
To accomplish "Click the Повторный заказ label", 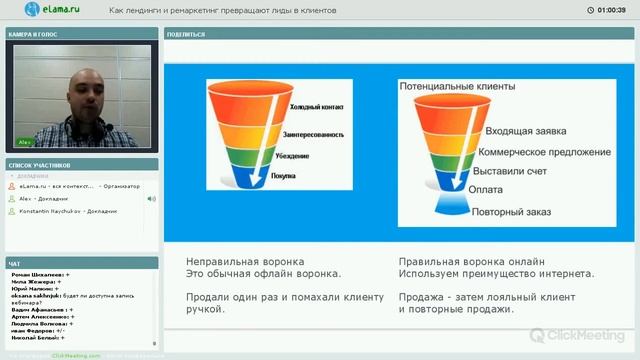I will [511, 212].
